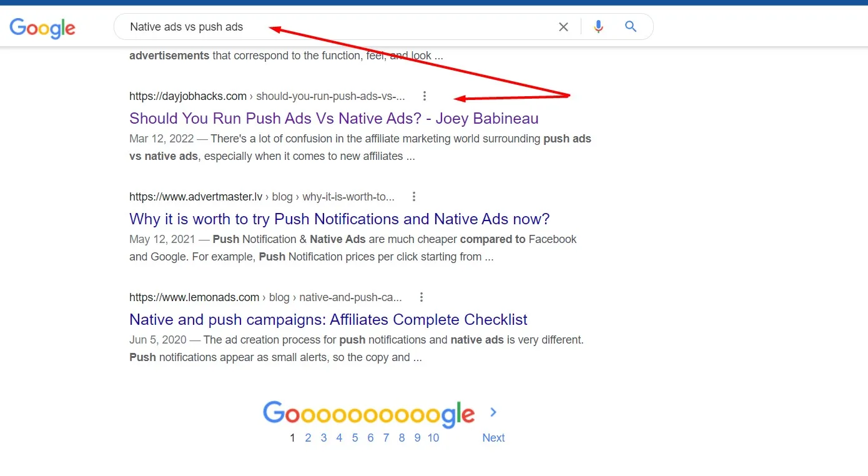Viewport: 868px width, 476px height.
Task: Click the next-page chevron arrow icon
Action: (493, 412)
